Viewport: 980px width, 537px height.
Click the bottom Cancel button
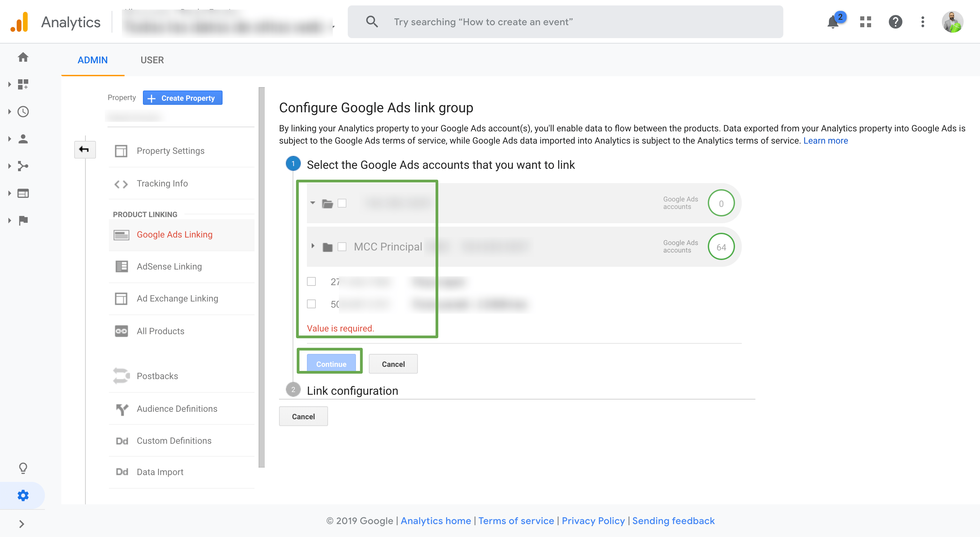point(303,416)
